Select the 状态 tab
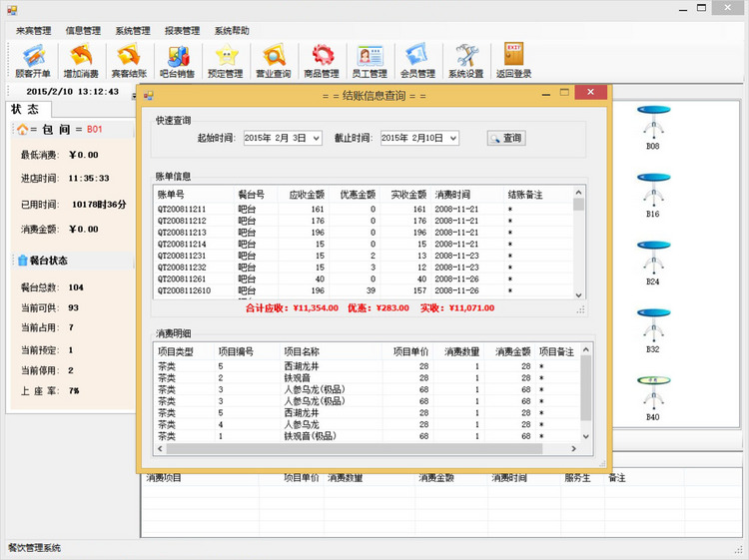The height and width of the screenshot is (560, 749). 26,110
